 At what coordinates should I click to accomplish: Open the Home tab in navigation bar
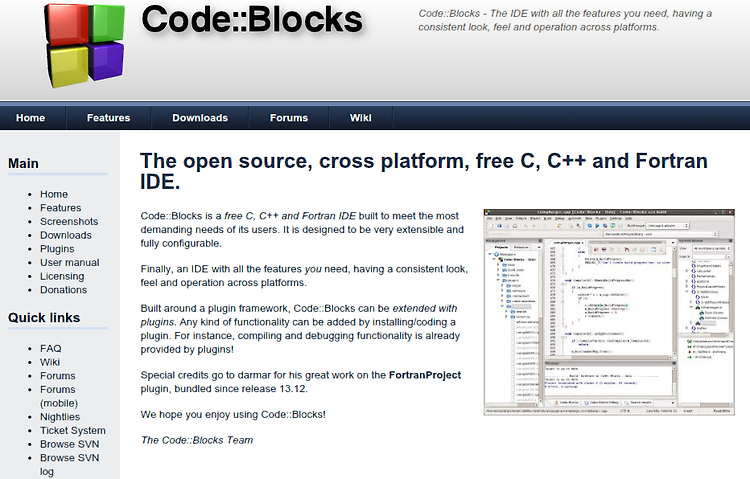(30, 118)
